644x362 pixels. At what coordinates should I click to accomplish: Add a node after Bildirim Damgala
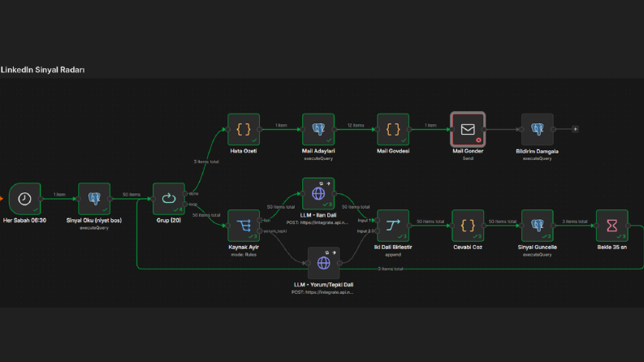tap(576, 129)
